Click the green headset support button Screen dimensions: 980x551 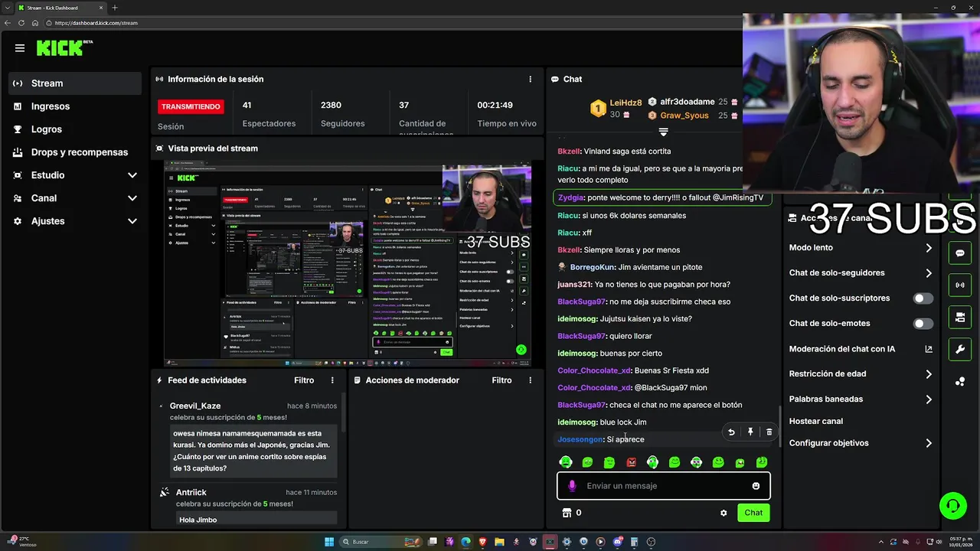click(x=953, y=506)
